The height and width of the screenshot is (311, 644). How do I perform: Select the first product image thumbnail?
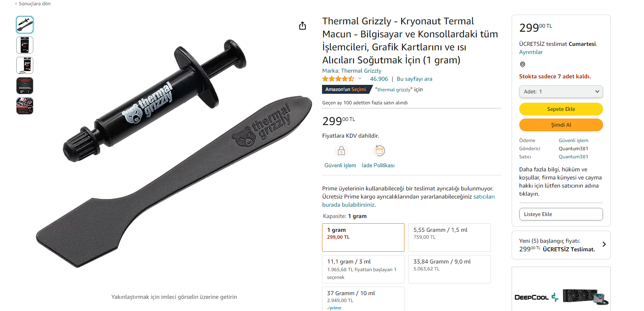(25, 25)
